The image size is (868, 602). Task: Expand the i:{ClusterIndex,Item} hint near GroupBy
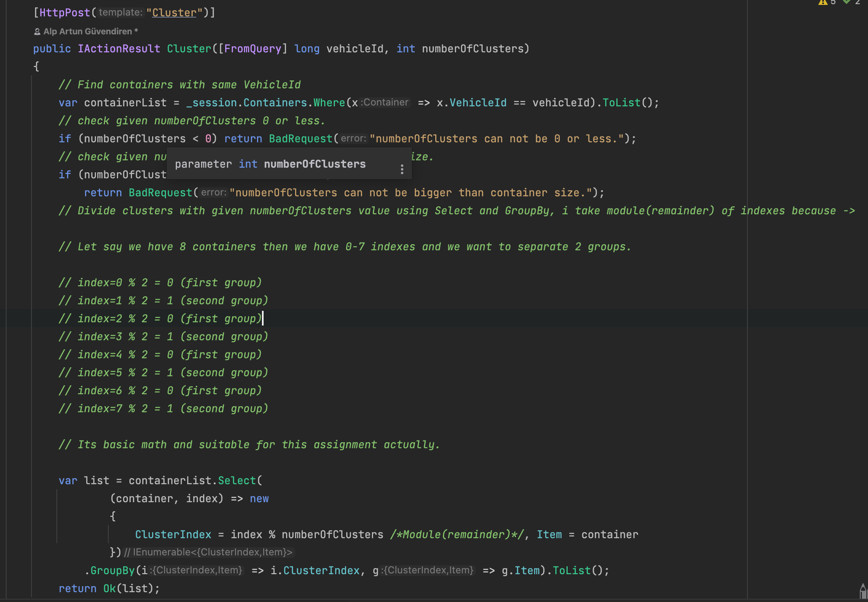(x=196, y=570)
